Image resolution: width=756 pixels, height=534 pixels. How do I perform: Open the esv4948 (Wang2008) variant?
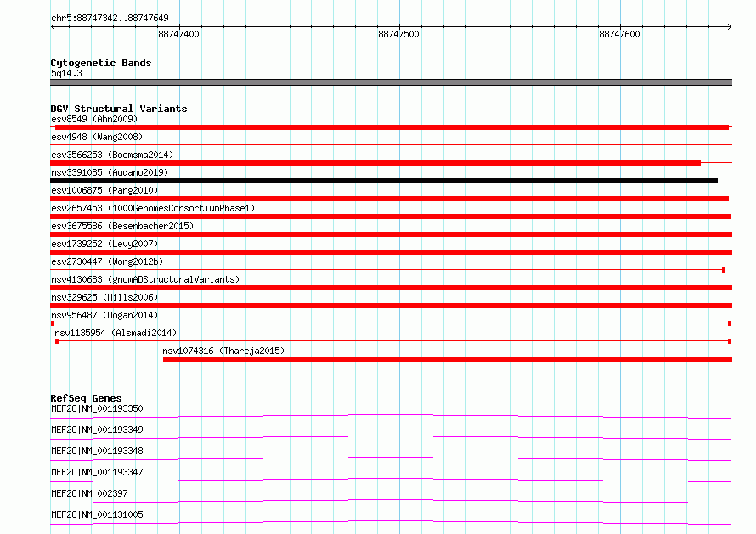(x=97, y=137)
